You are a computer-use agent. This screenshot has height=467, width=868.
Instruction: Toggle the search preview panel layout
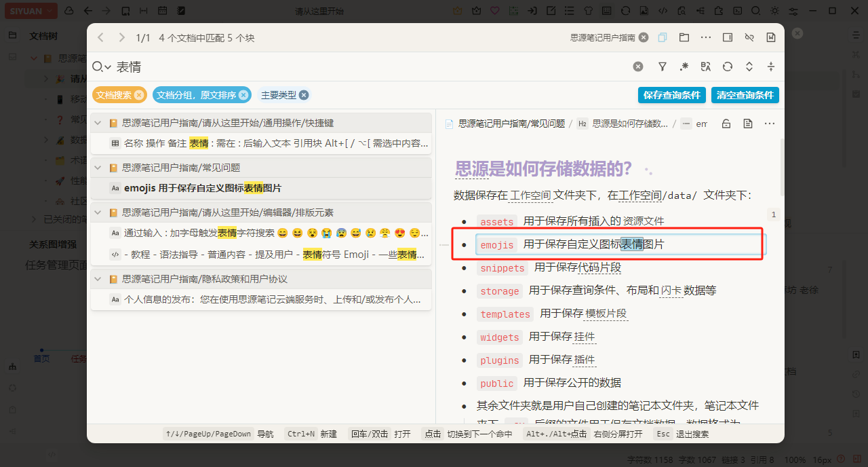pos(728,38)
